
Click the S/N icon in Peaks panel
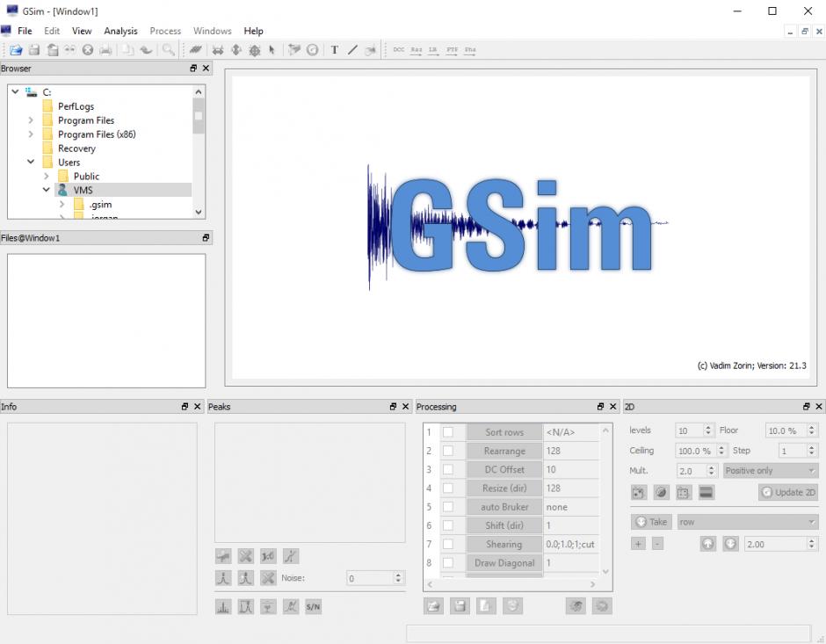click(313, 606)
